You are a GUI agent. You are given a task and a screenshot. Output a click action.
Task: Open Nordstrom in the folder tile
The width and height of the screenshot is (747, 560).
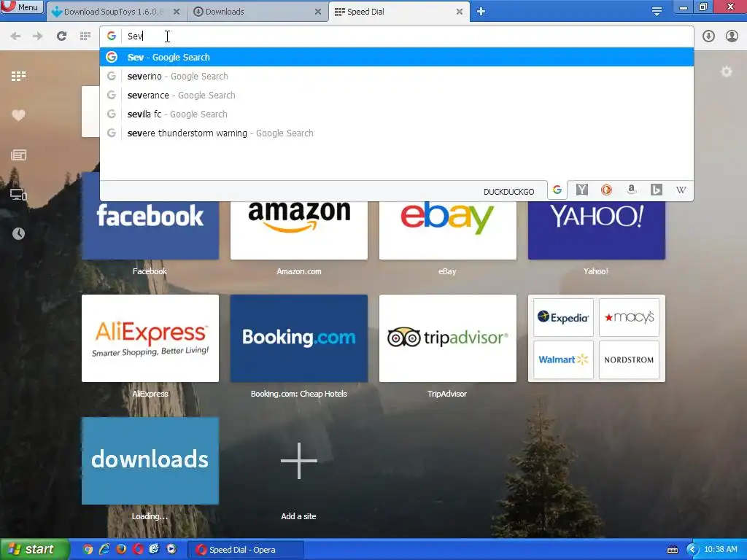[629, 359]
